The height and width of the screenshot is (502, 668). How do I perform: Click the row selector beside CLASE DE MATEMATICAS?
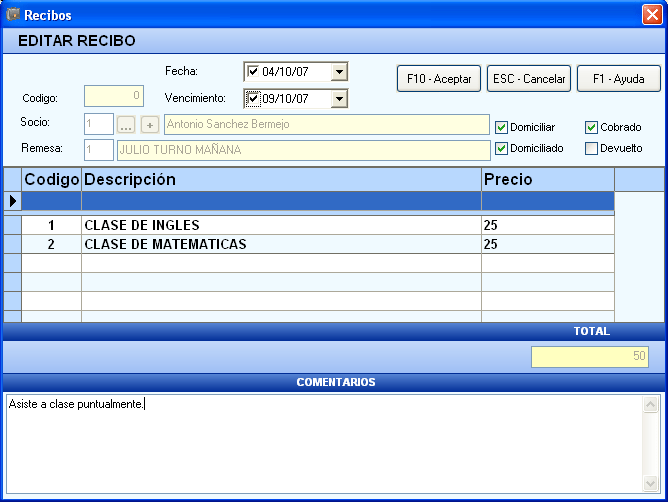click(x=13, y=244)
